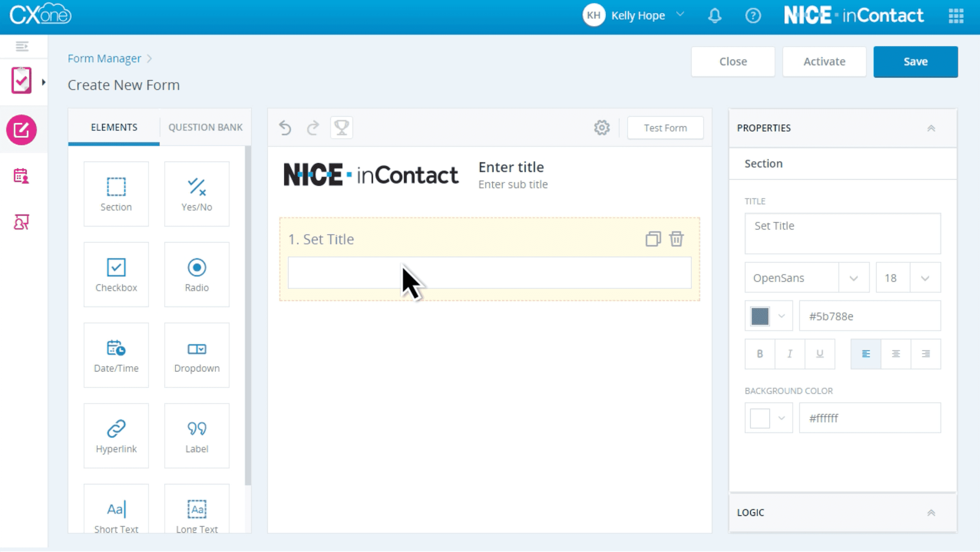980x552 pixels.
Task: Click the undo arrow icon
Action: (285, 128)
